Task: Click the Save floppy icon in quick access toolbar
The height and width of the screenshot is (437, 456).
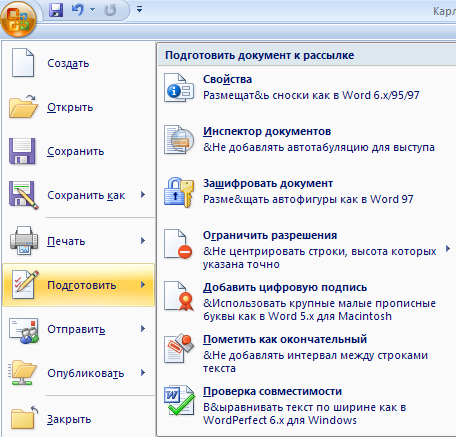Action: [56, 10]
